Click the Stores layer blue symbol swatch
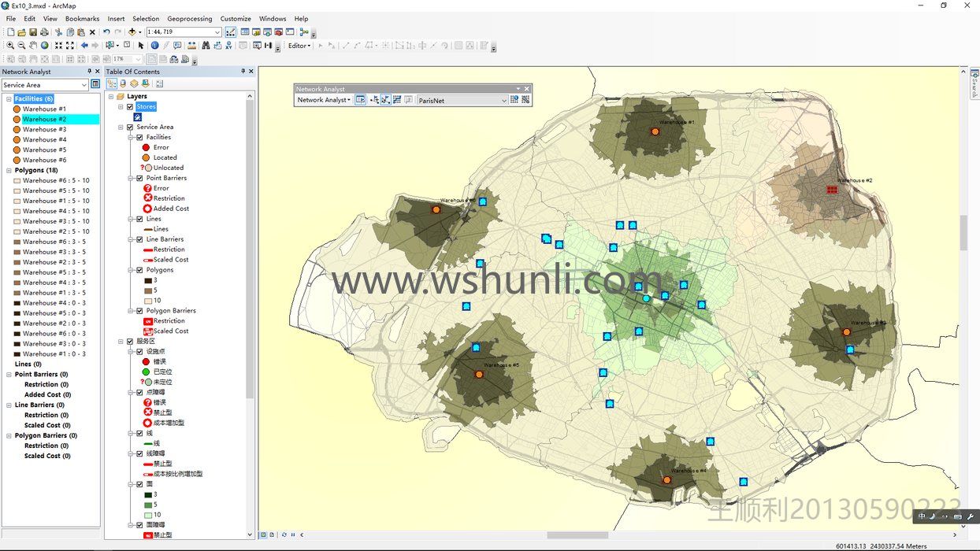Viewport: 980px width, 551px height. [137, 117]
